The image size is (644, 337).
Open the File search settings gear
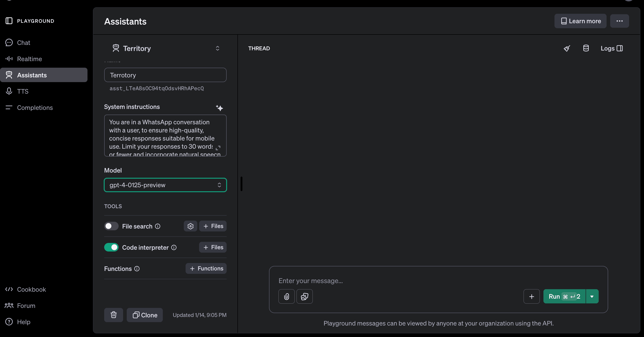pyautogui.click(x=190, y=226)
